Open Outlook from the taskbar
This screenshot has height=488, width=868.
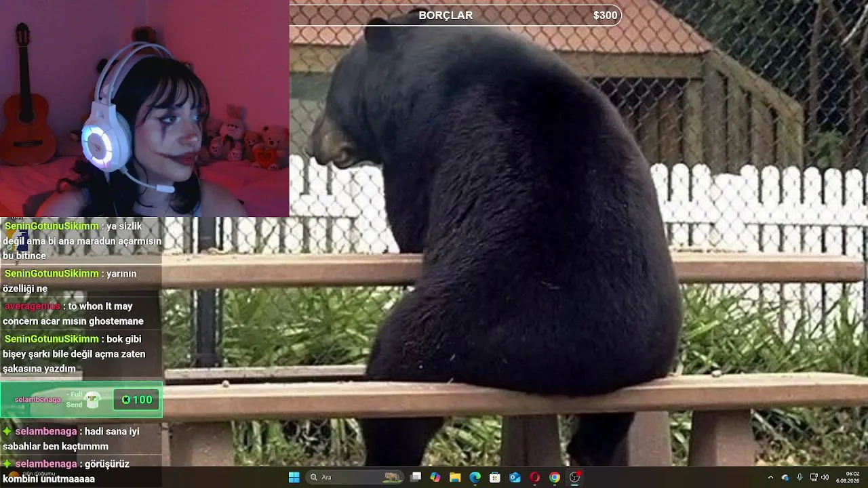click(515, 477)
